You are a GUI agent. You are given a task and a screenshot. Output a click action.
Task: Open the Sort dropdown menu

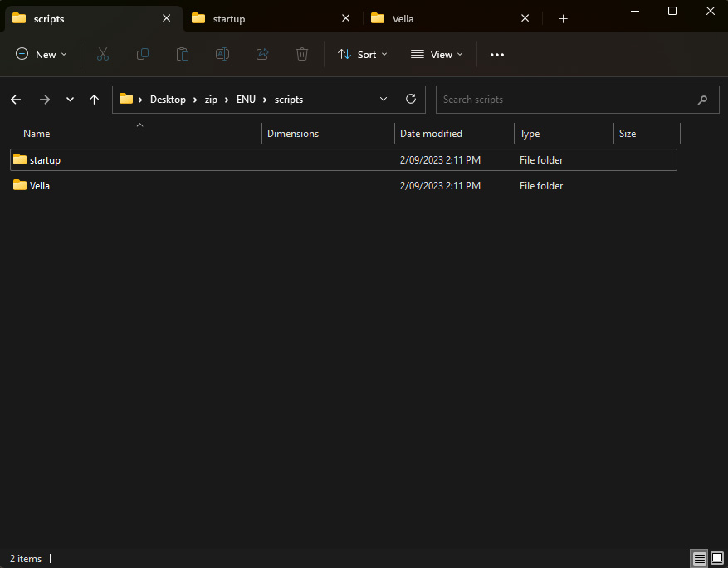[363, 54]
